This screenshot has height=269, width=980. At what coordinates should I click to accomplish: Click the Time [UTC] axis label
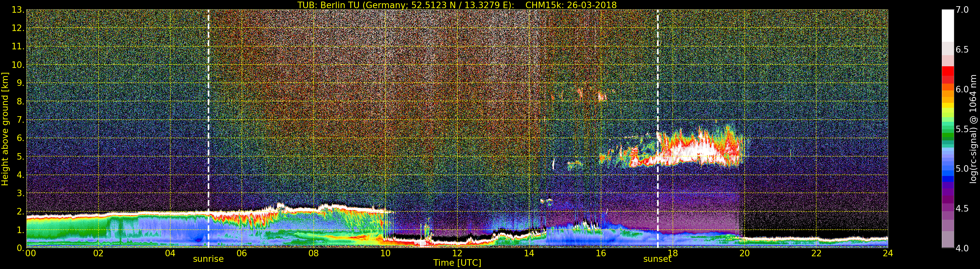pyautogui.click(x=457, y=263)
